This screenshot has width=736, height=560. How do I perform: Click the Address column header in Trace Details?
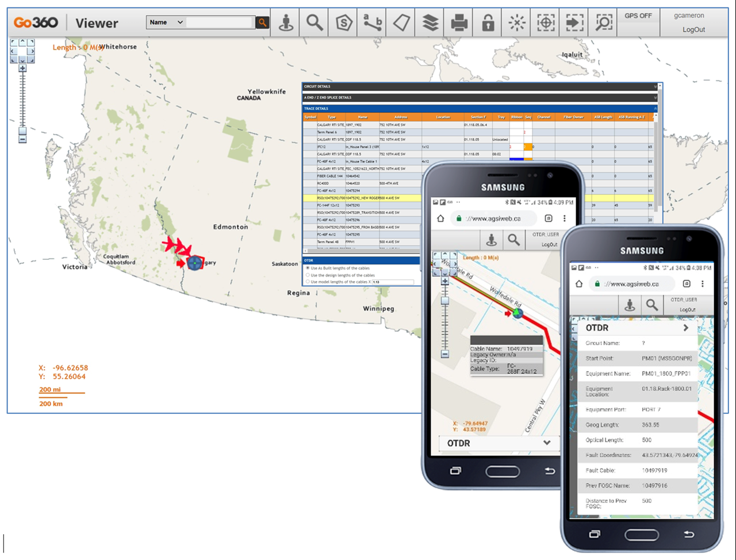coord(400,117)
